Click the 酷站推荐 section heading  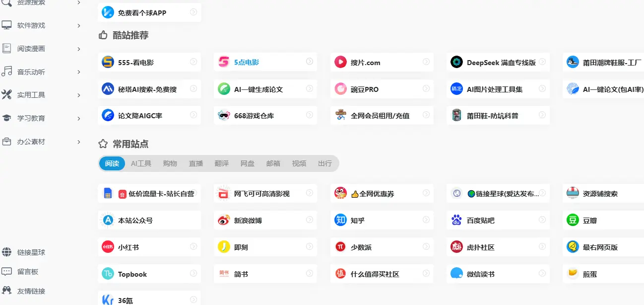pos(130,35)
